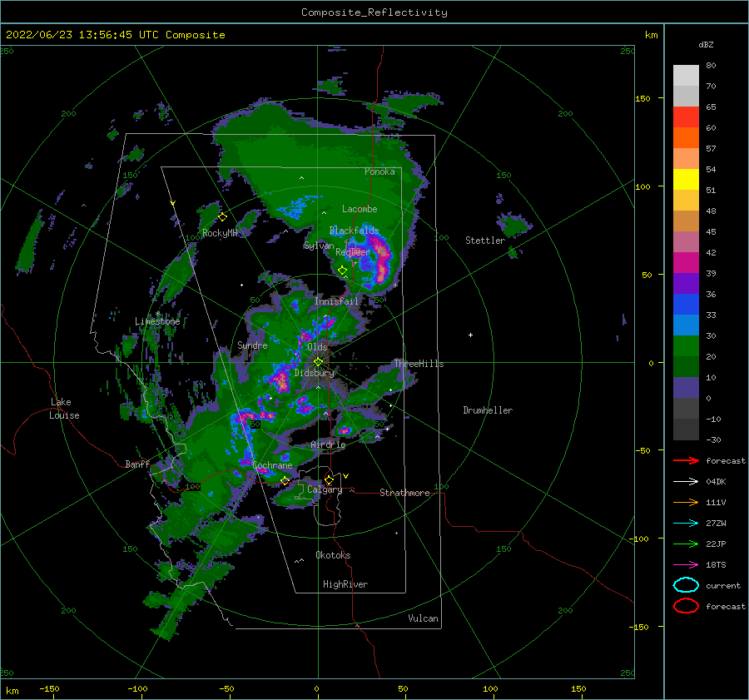The height and width of the screenshot is (700, 749).
Task: Click the red 65 dBZ color swatch
Action: pyautogui.click(x=686, y=117)
